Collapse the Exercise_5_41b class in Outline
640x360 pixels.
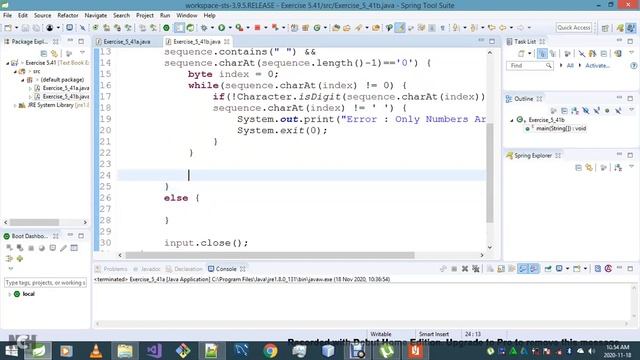tap(511, 120)
